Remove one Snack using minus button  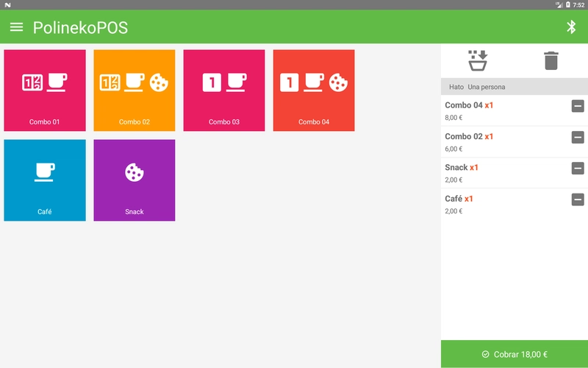click(578, 169)
